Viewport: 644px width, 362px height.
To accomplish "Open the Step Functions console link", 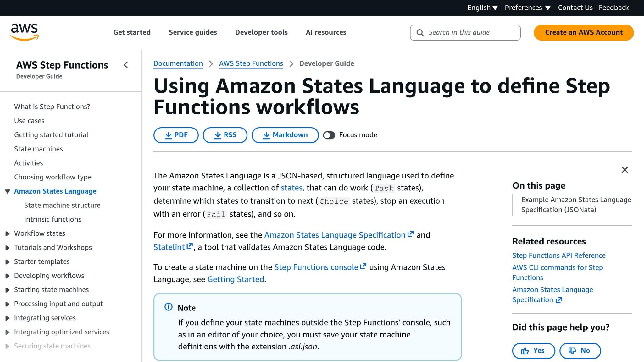I will (x=320, y=267).
